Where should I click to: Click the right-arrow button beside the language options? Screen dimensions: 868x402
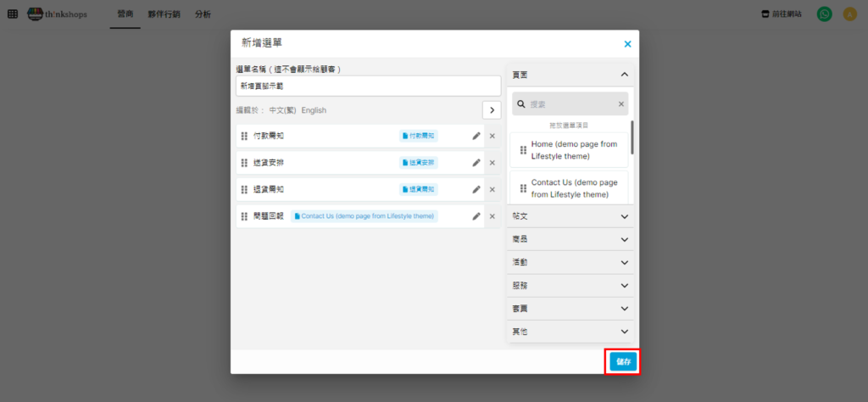[x=492, y=110]
